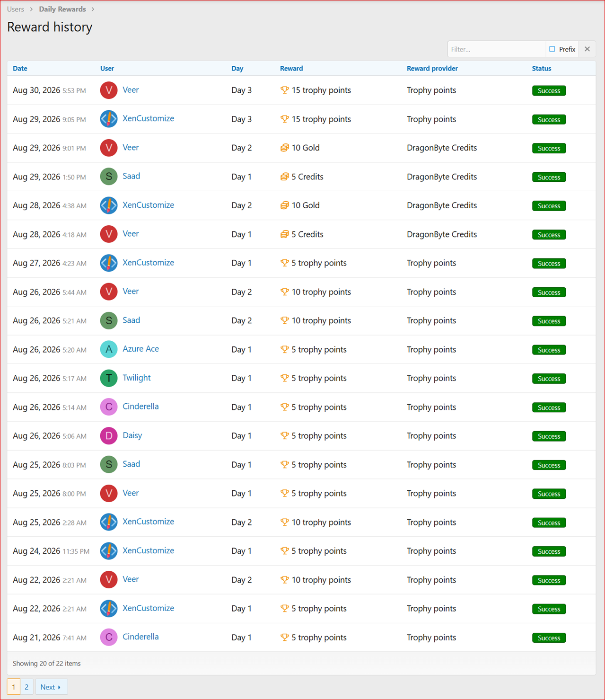Click coins icon in Aug 29 9:01 PM row

284,148
